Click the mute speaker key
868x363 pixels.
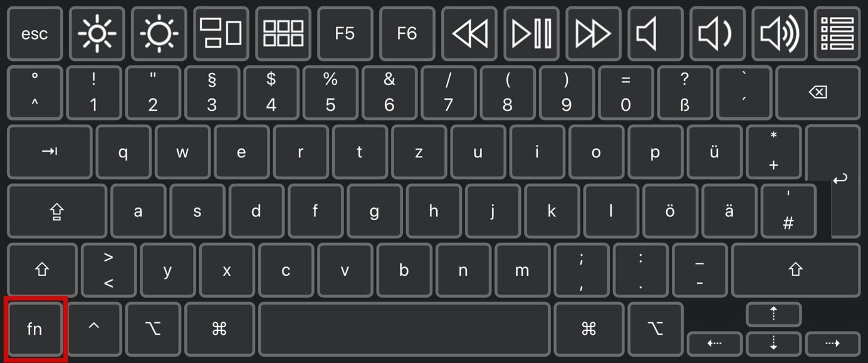tap(656, 33)
